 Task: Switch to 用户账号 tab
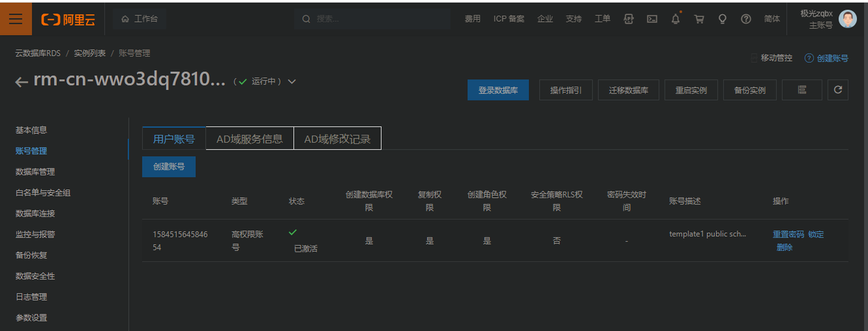(174, 138)
